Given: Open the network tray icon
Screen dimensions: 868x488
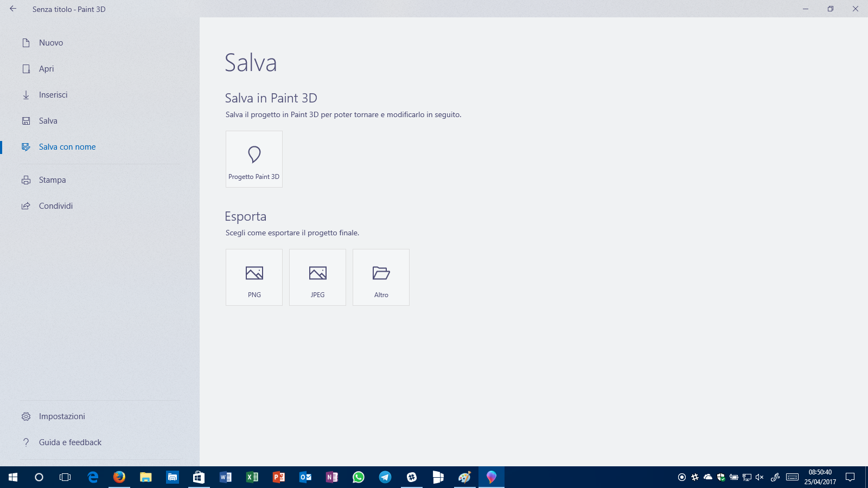Looking at the screenshot, I should [x=747, y=477].
